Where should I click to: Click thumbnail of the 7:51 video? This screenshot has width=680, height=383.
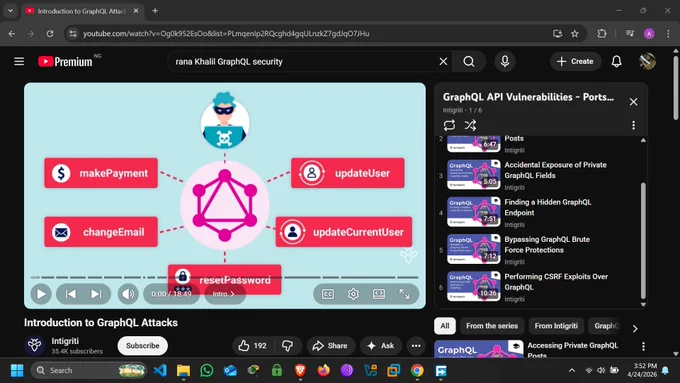pos(474,212)
